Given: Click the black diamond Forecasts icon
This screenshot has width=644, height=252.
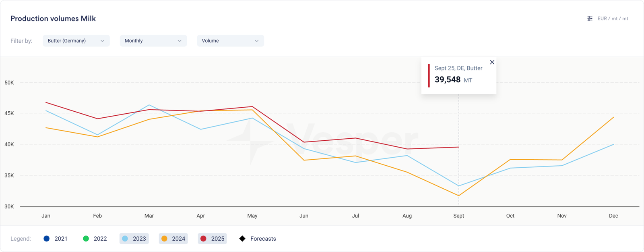Looking at the screenshot, I should pos(242,239).
